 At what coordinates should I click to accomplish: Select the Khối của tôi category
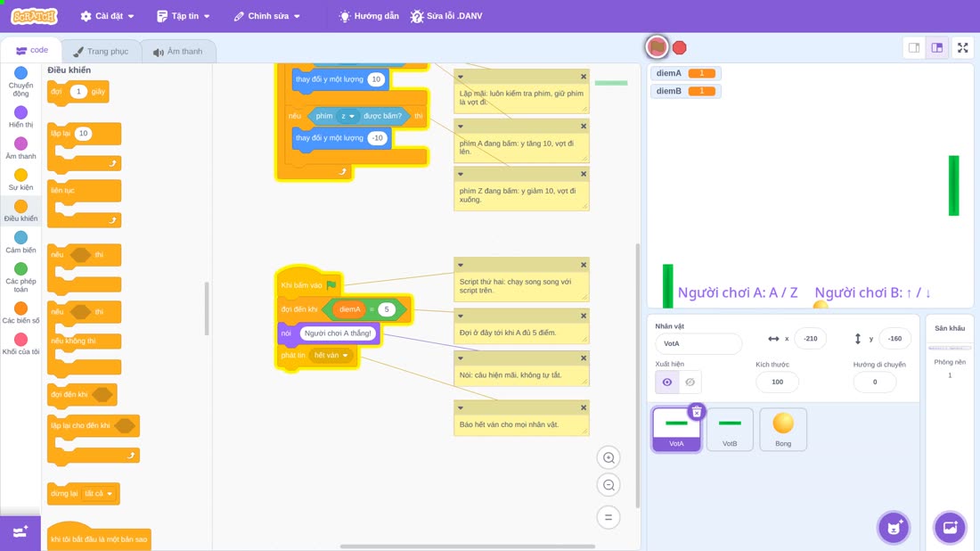click(x=20, y=344)
